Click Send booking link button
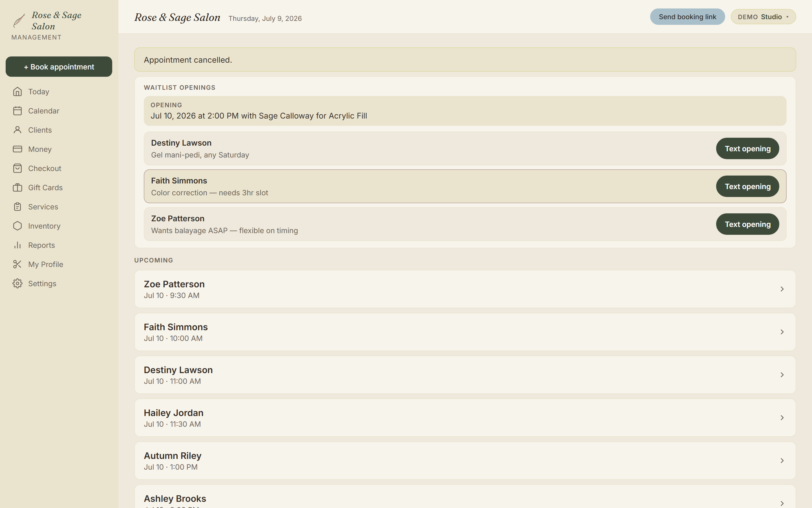Screen dimensions: 812x508 687,17
